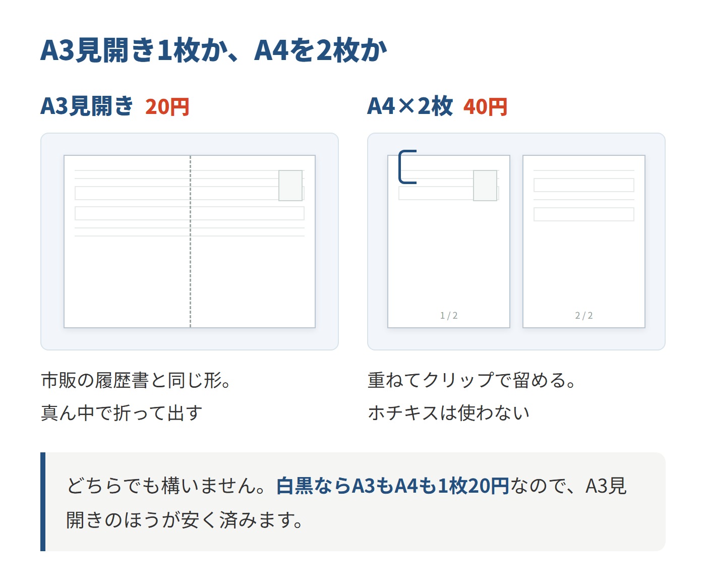Click the note line 開きのほうが安く済みます。

coord(185,520)
